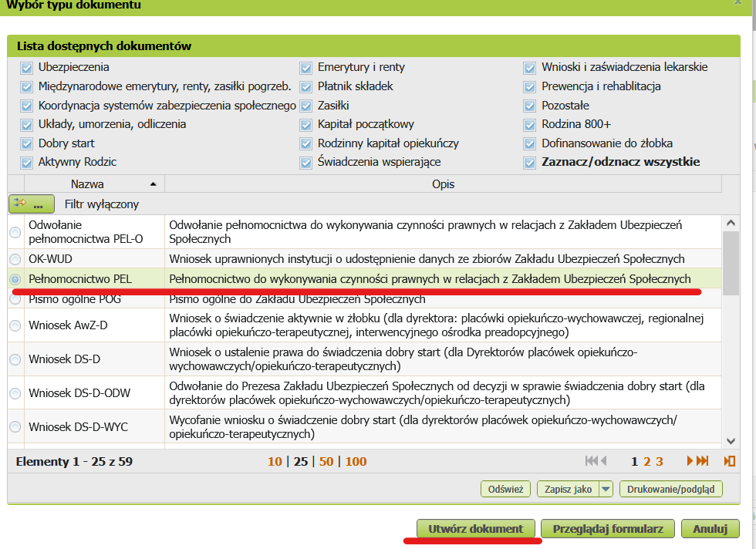Go to page 2 of the list
Image resolution: width=756 pixels, height=549 pixels.
[647, 462]
